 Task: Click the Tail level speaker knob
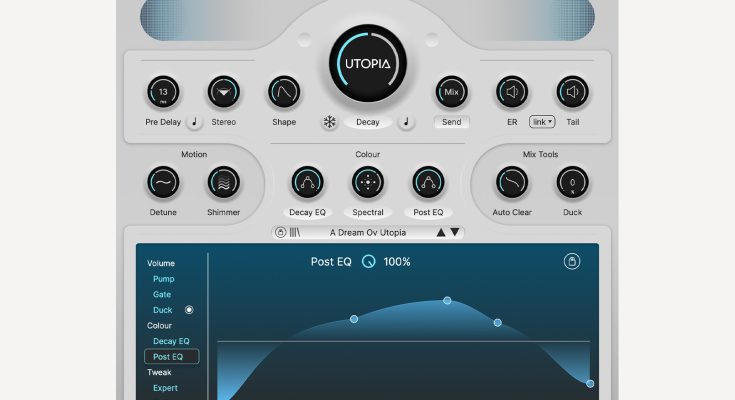click(x=572, y=92)
